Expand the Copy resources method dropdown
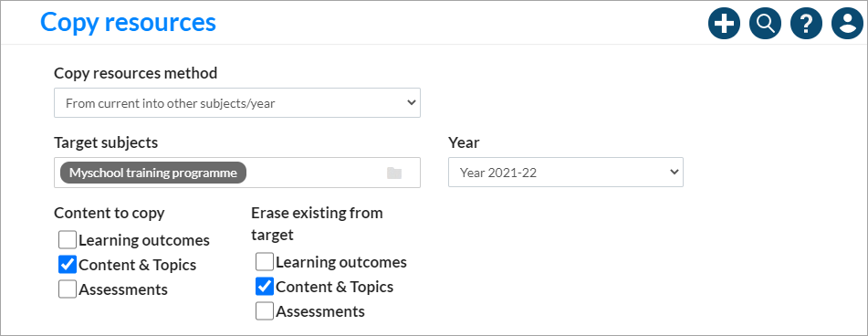 (x=237, y=103)
